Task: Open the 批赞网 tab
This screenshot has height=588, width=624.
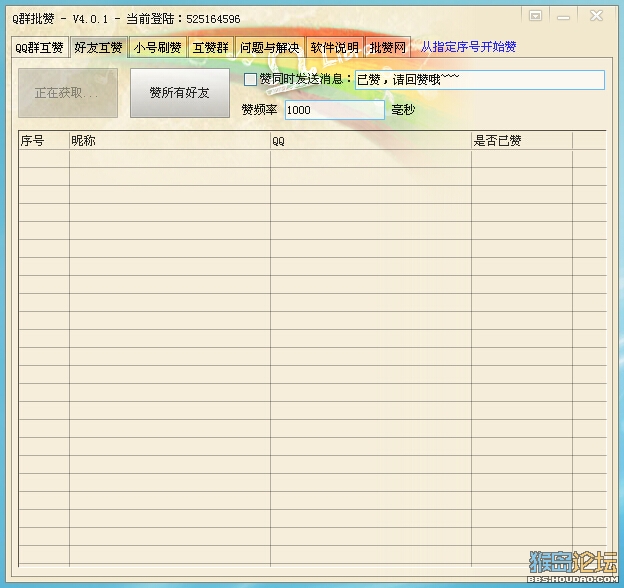Action: [x=388, y=48]
